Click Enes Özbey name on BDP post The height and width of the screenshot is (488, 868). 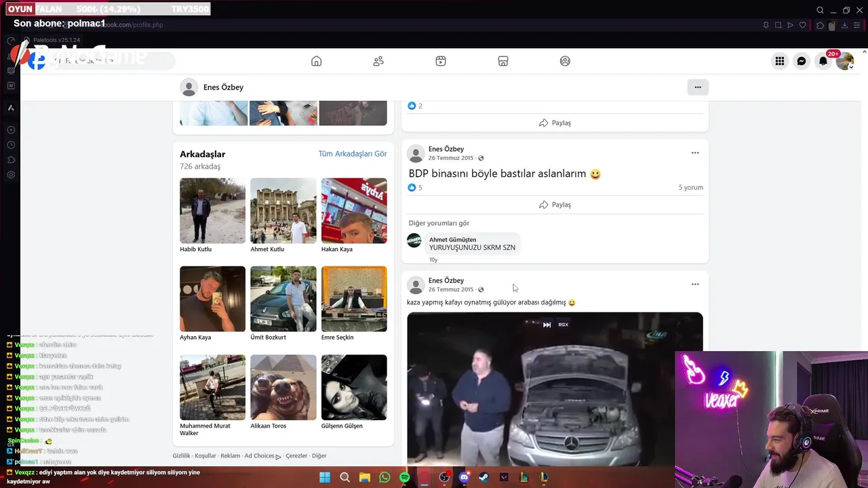tap(446, 149)
